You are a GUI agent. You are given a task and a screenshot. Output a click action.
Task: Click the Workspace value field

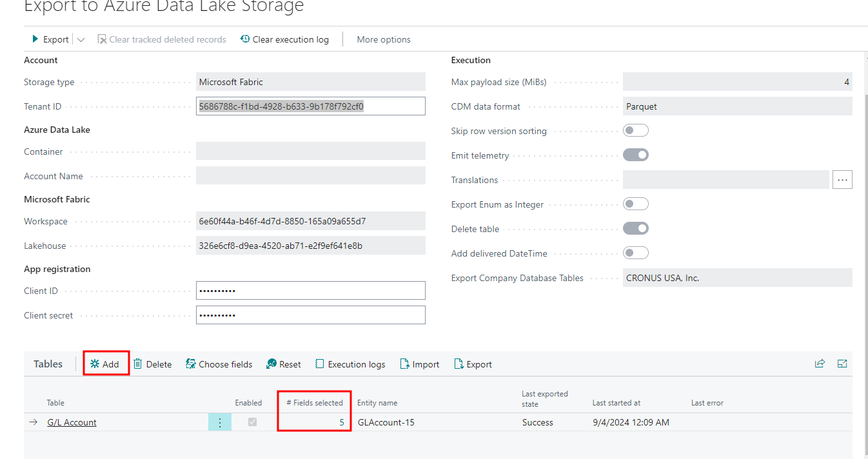click(311, 221)
